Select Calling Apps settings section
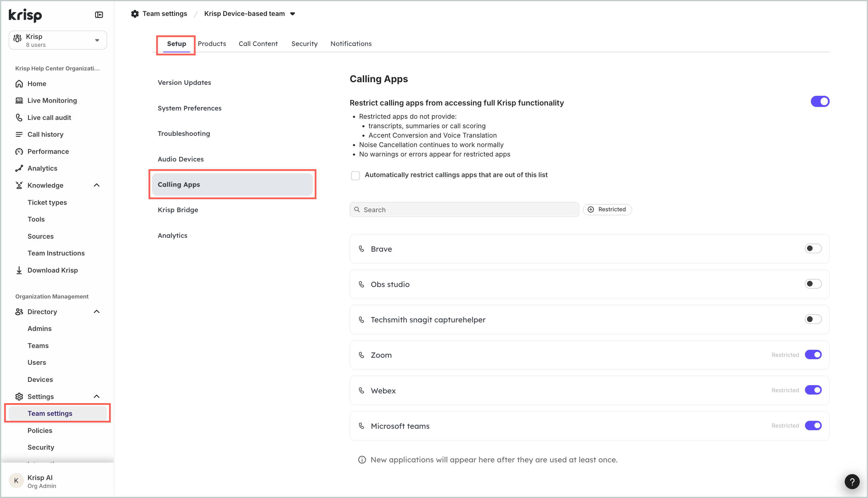This screenshot has height=498, width=868. coord(232,185)
